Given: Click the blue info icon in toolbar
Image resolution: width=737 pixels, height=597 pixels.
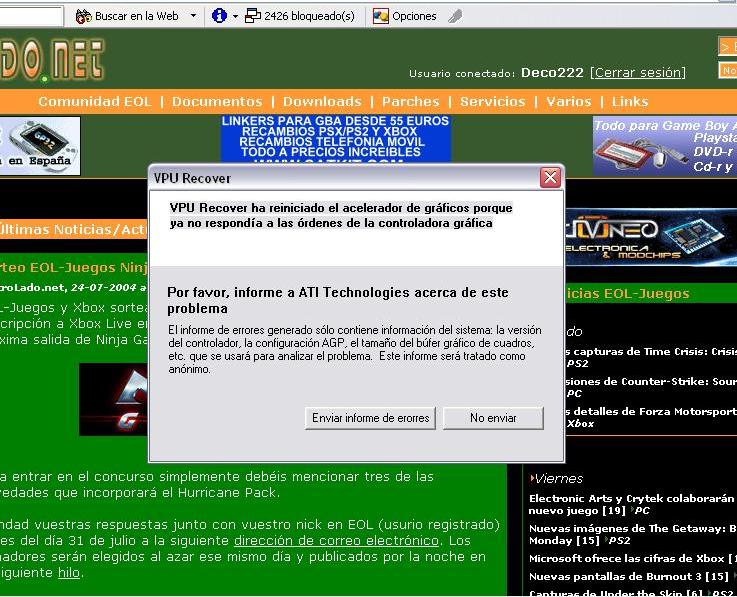Looking at the screenshot, I should click(x=219, y=16).
